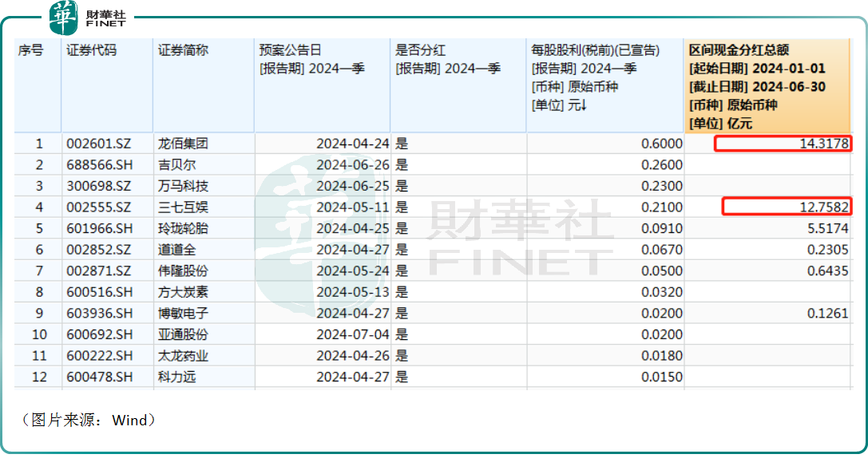Viewport: 868px width, 470px height.
Task: Select security code 688566.SH
Action: pos(100,164)
